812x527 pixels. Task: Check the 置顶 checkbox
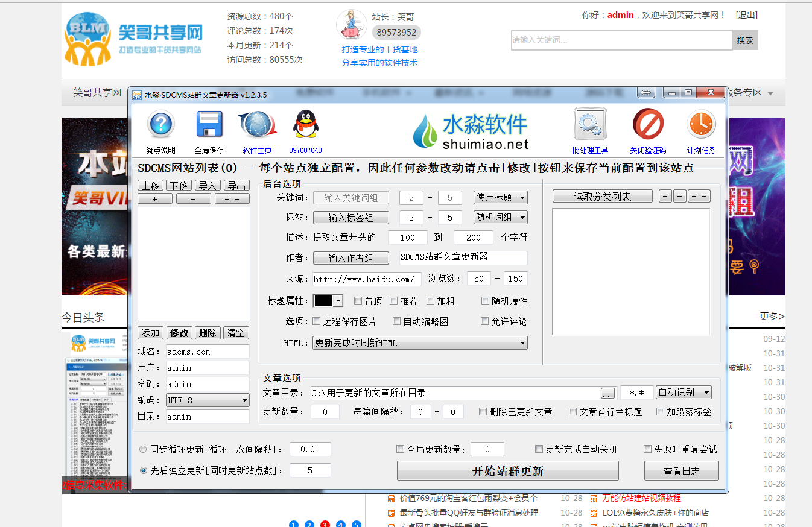click(x=358, y=301)
